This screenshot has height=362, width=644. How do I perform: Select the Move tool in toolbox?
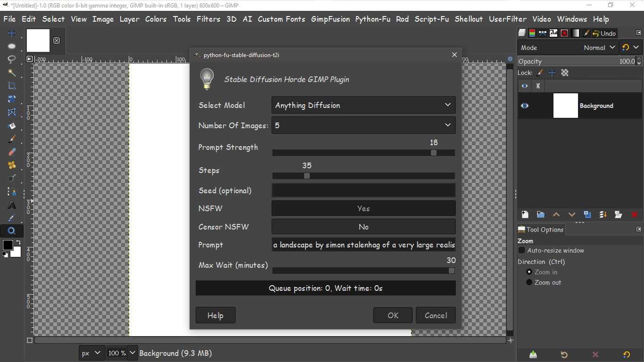click(x=12, y=33)
